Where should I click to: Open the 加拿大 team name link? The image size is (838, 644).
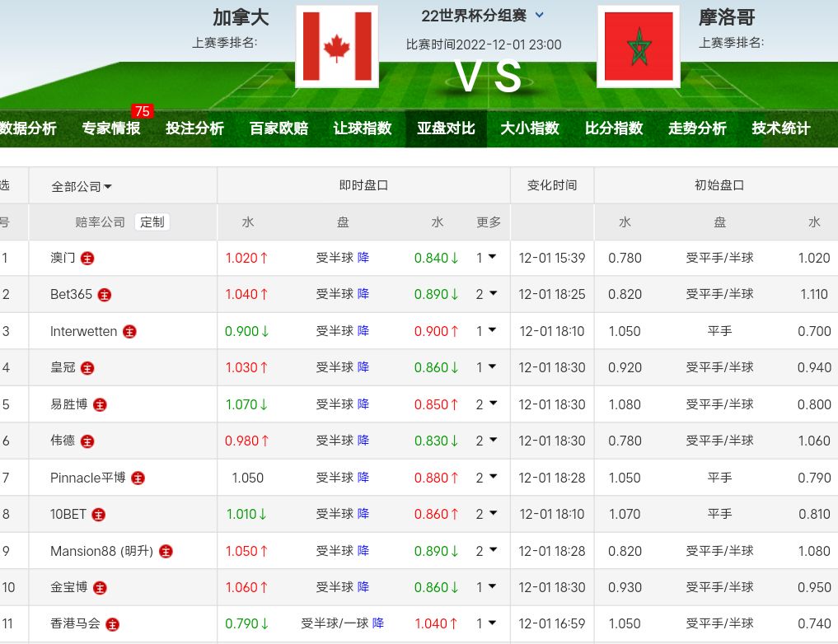241,17
